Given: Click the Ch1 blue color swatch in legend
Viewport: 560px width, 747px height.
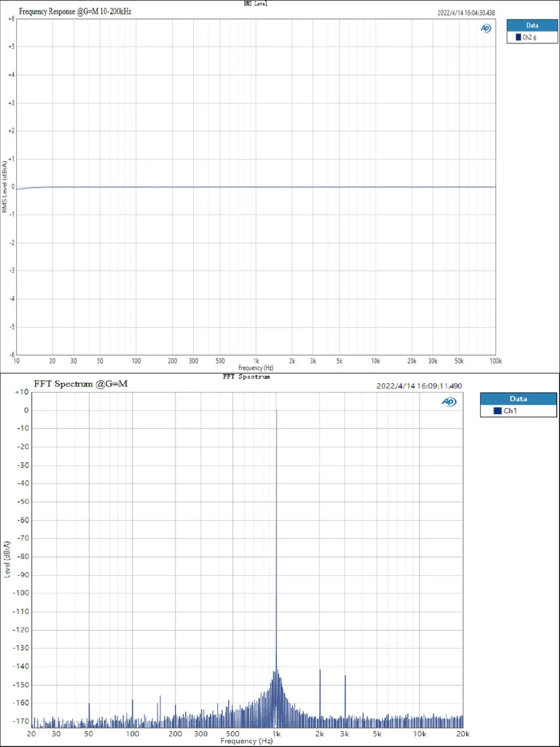Looking at the screenshot, I should 497,411.
